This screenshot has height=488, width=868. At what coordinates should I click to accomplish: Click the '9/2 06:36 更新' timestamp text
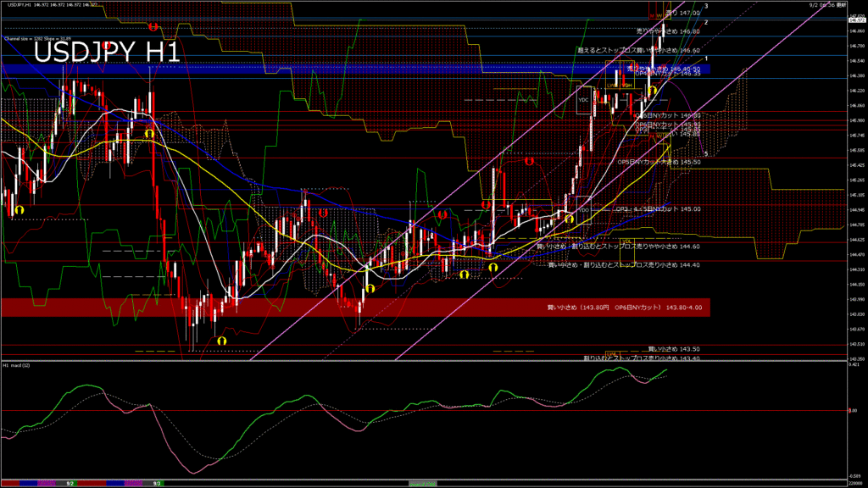(x=827, y=4)
